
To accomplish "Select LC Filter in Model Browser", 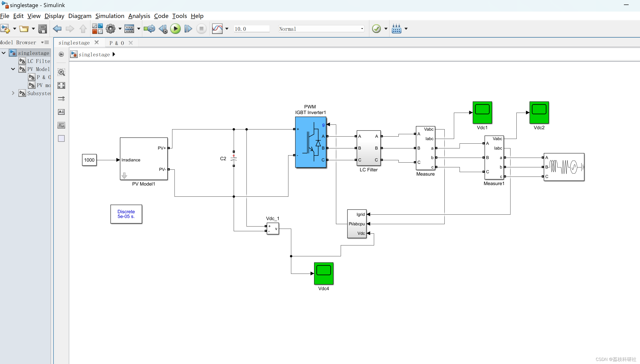I will (x=35, y=61).
